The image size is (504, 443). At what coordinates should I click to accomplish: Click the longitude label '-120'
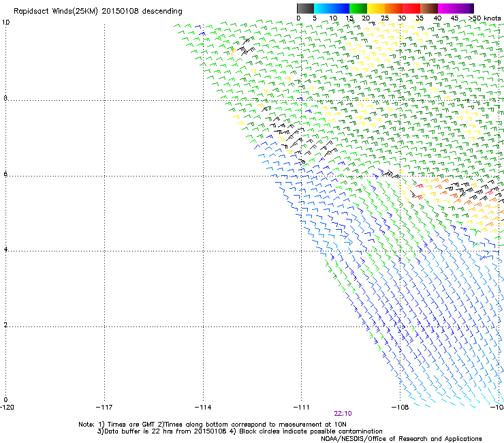click(x=7, y=408)
